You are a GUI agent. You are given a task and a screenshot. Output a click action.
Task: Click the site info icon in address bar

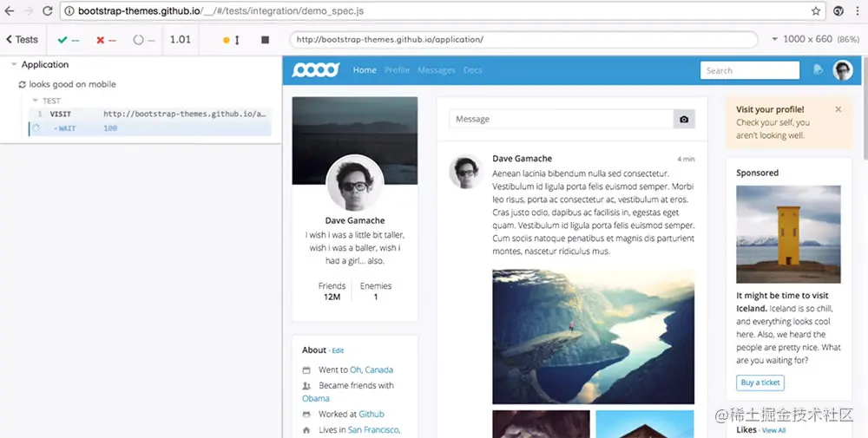pos(69,11)
